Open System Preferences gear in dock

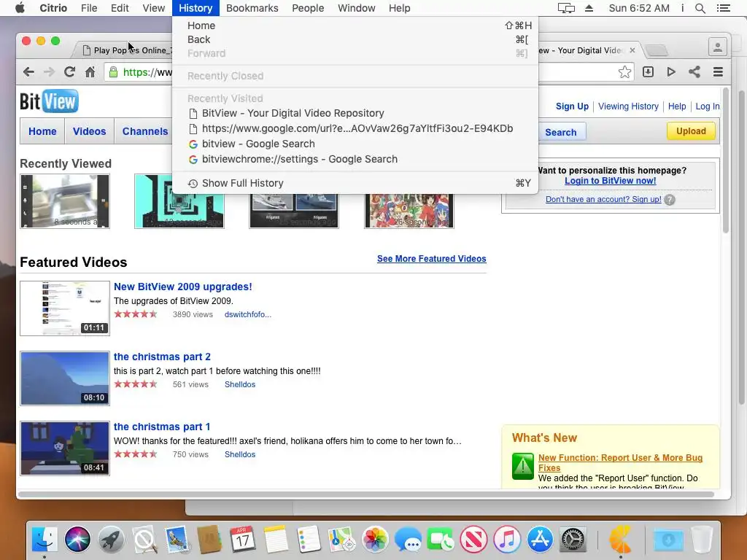573,539
